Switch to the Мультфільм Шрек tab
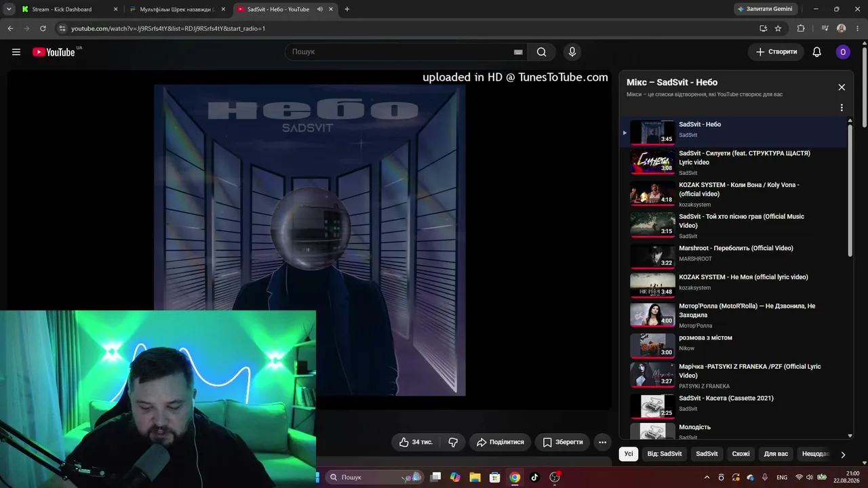The image size is (868, 488). click(178, 9)
